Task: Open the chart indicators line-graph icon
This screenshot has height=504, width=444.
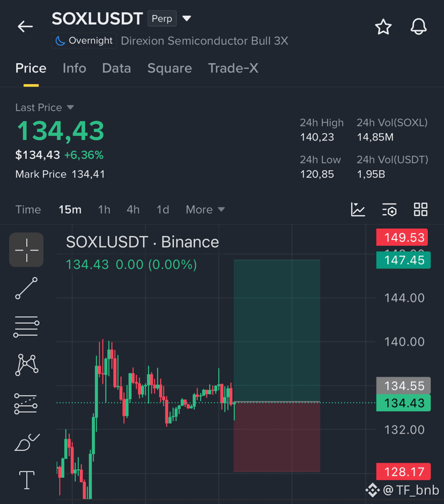Action: [358, 209]
